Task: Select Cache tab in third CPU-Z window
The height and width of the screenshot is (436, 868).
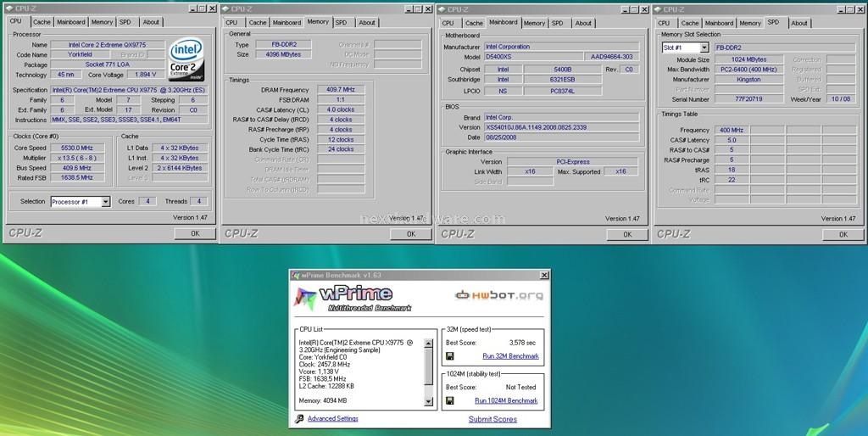Action: click(474, 23)
